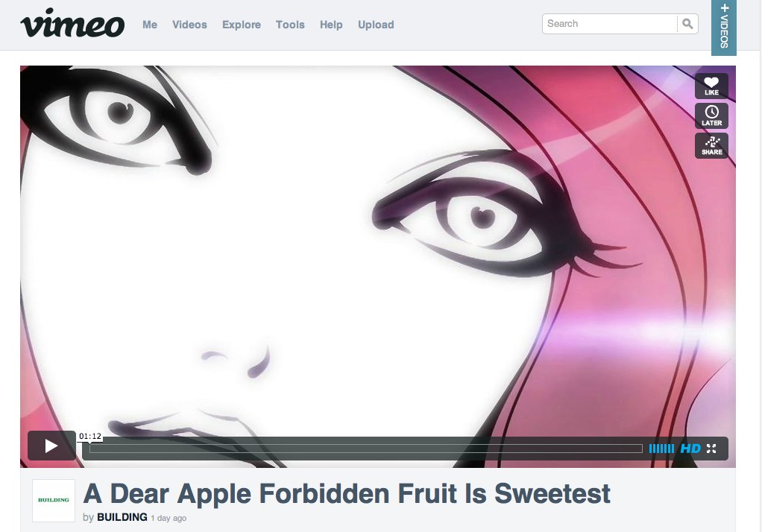Seek along the video progress bar
Image resolution: width=762 pixels, height=532 pixels.
(x=366, y=449)
